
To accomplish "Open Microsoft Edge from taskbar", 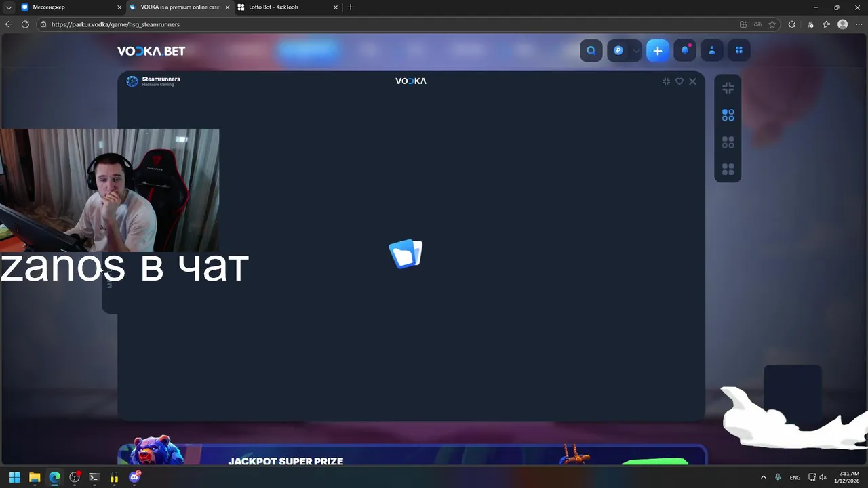I will (x=54, y=477).
